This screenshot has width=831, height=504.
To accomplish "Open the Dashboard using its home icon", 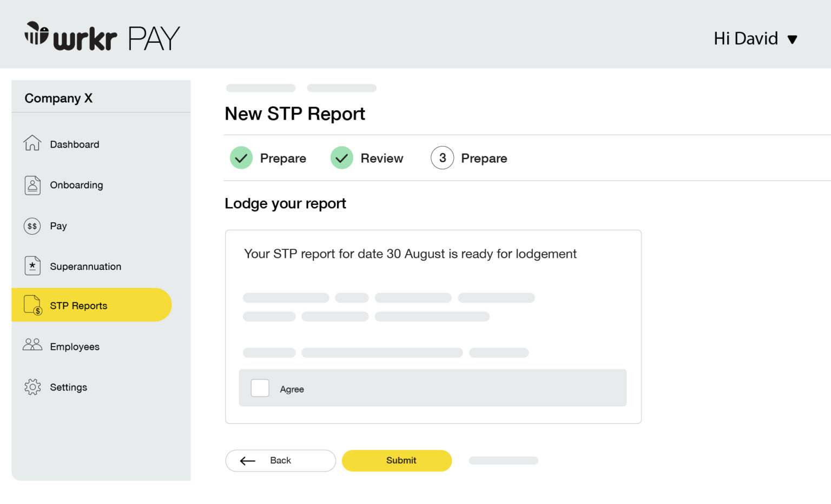I will tap(32, 144).
